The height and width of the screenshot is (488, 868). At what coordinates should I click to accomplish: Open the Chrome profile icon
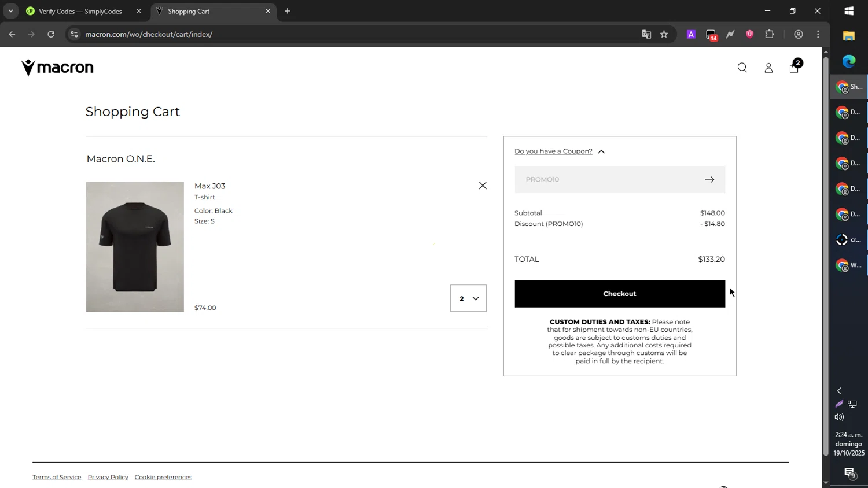[799, 35]
